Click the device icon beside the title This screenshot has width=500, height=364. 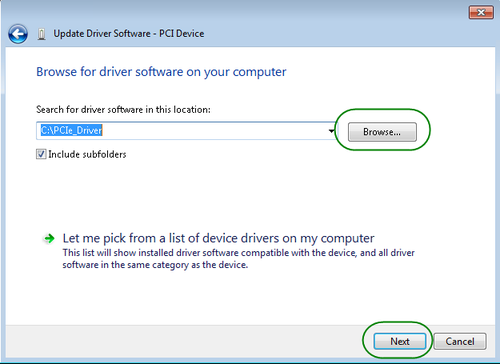point(41,34)
